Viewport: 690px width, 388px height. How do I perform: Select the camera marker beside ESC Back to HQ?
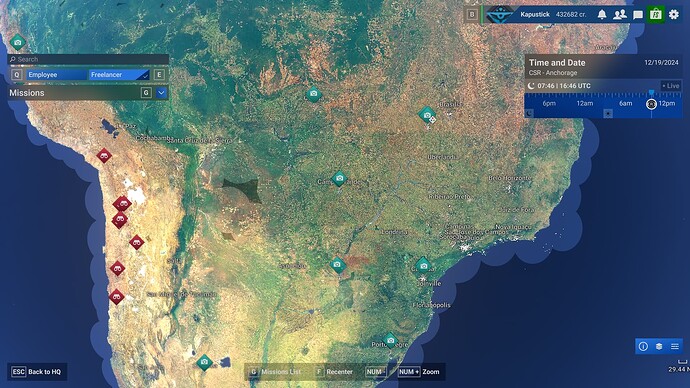point(204,362)
